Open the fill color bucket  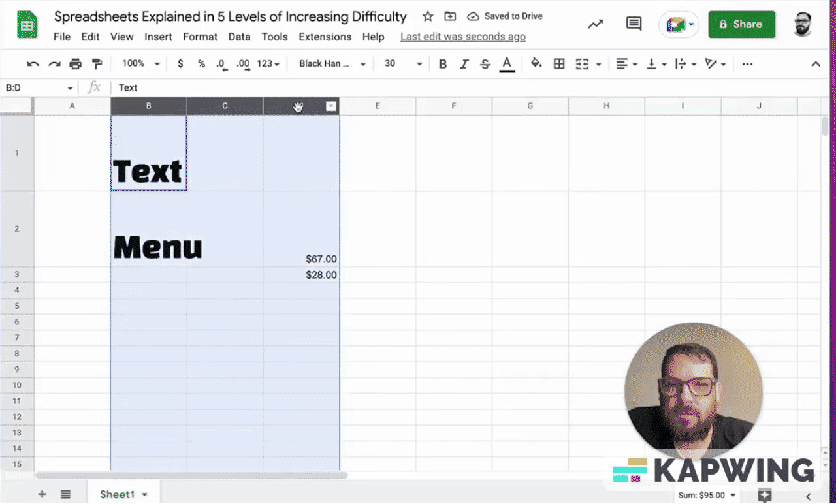click(536, 64)
